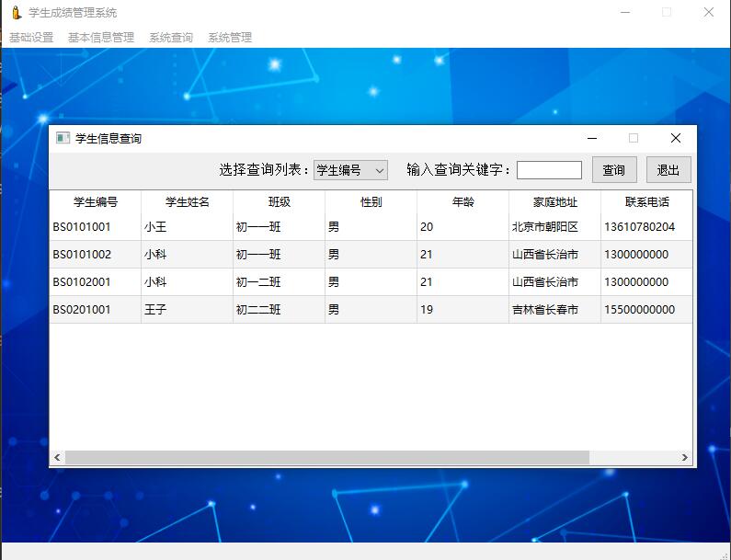Image resolution: width=731 pixels, height=560 pixels.
Task: Focus the query keyword input field
Action: coord(549,170)
